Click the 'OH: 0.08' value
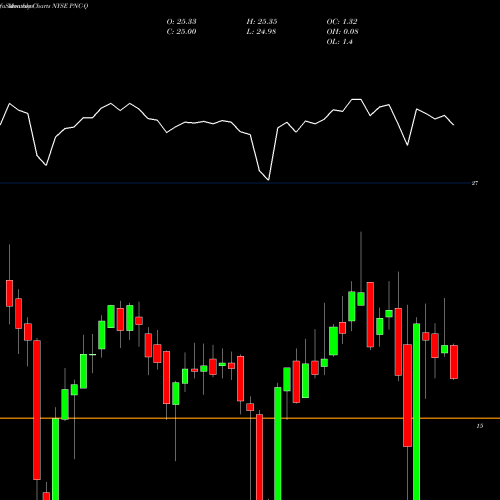Viewport: 500px width, 500px height. pyautogui.click(x=342, y=32)
